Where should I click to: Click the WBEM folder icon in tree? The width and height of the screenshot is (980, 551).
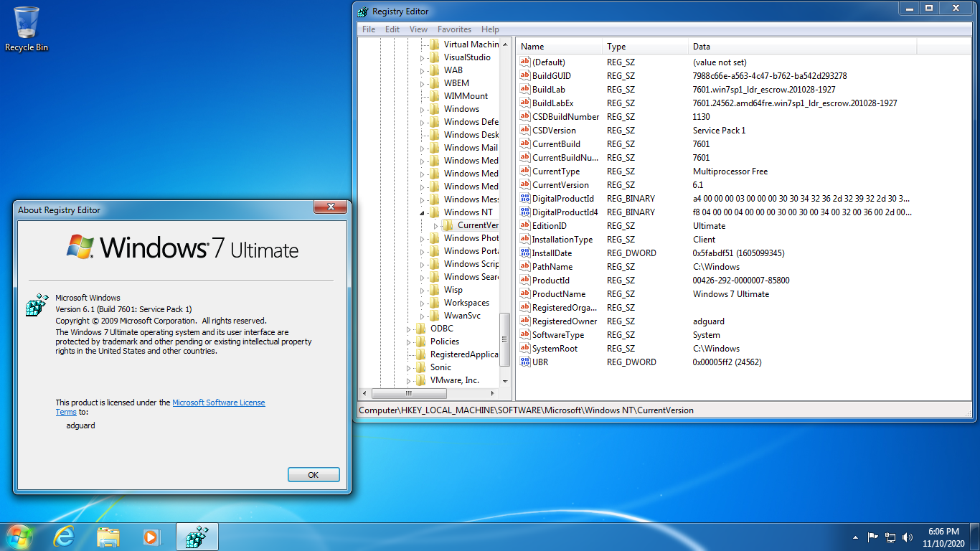434,83
